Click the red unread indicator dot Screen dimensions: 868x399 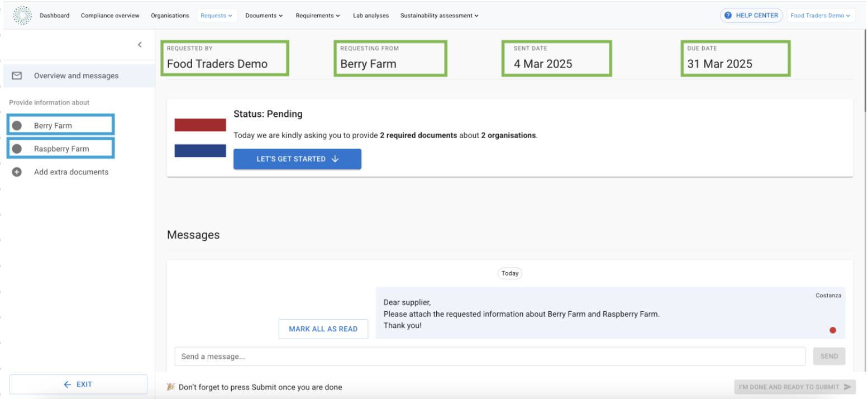click(833, 330)
